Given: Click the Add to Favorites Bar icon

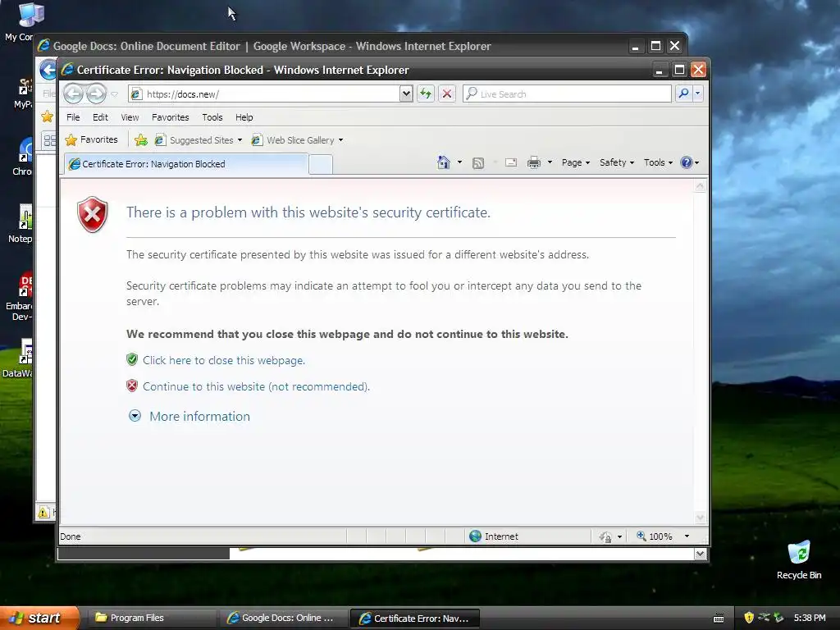Looking at the screenshot, I should click(141, 140).
